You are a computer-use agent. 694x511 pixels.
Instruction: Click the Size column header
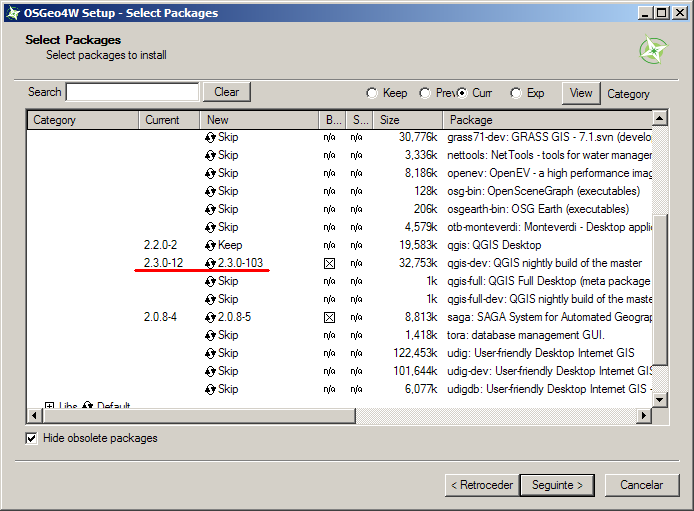click(x=408, y=120)
